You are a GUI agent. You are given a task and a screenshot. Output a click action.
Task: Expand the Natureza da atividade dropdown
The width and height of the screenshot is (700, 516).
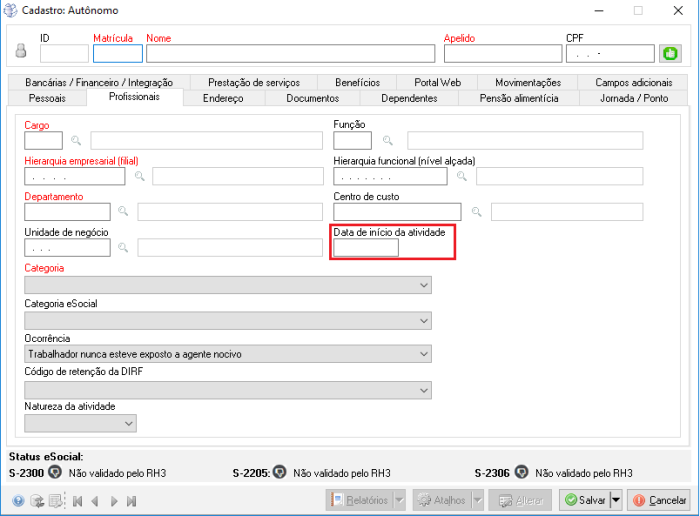pos(129,423)
